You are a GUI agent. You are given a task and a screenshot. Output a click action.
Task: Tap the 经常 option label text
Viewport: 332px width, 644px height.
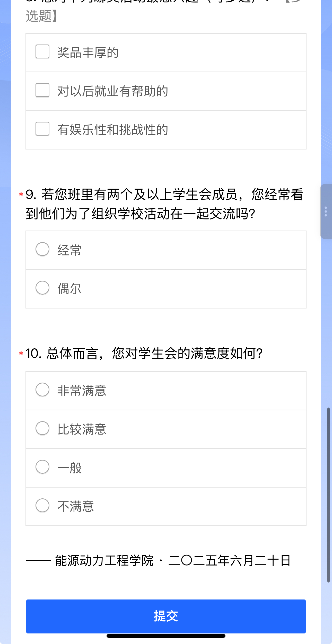click(x=69, y=250)
